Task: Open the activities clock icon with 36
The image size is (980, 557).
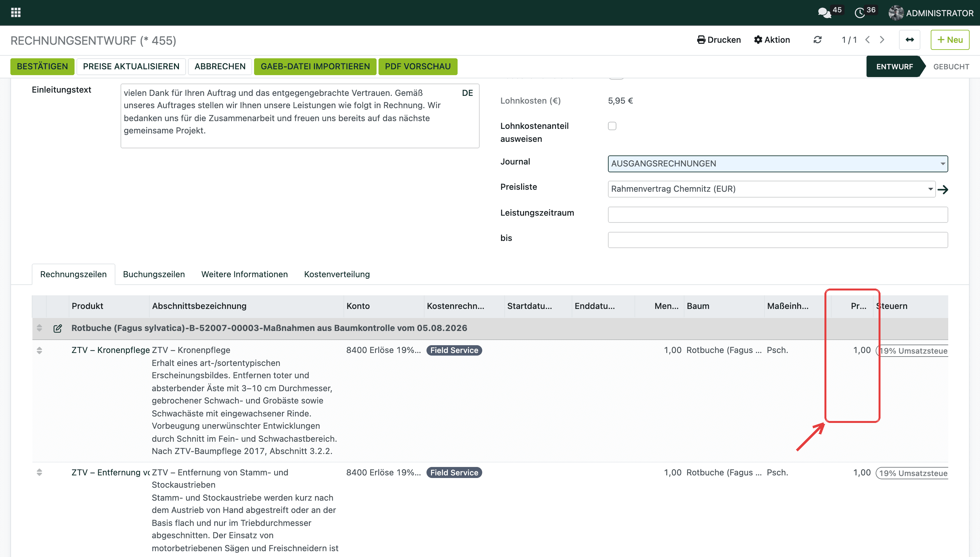Action: pos(859,13)
